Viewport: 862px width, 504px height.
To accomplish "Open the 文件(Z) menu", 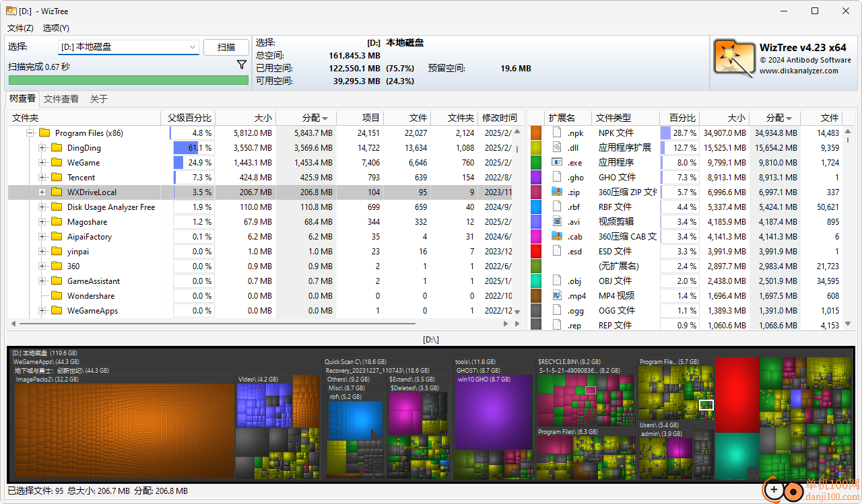I will coord(20,28).
